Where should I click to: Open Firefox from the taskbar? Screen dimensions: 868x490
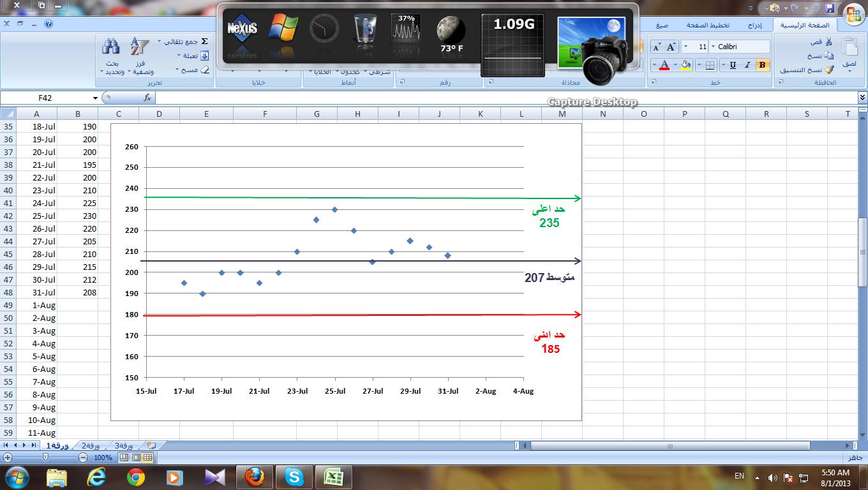254,477
